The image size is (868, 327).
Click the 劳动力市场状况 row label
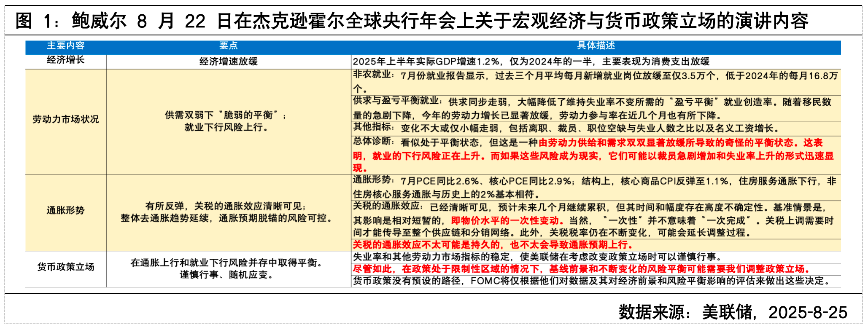point(66,119)
